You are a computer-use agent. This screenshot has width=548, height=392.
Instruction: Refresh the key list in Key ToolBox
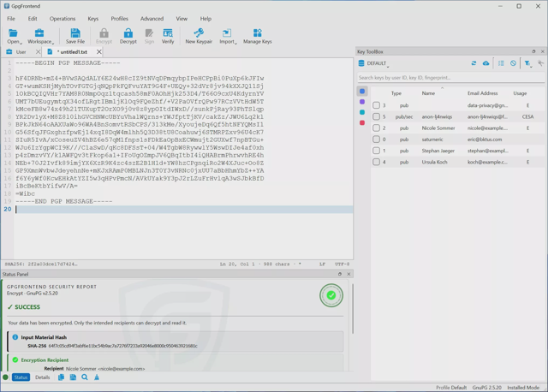[x=474, y=63]
